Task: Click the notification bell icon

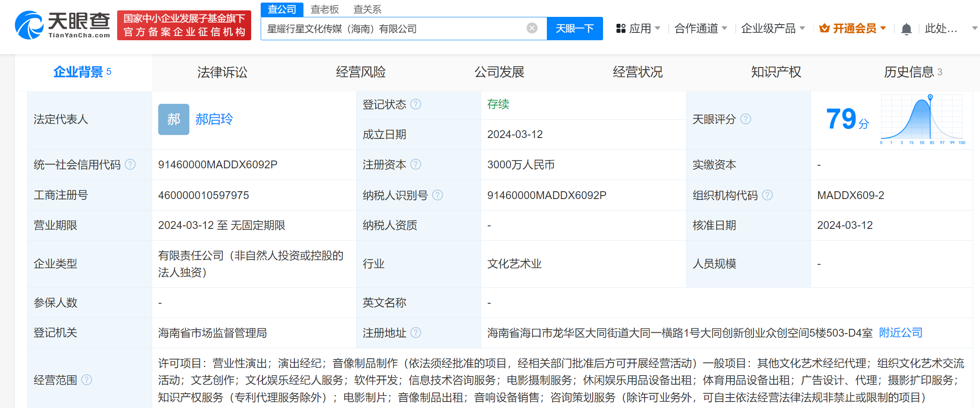Action: [x=907, y=29]
